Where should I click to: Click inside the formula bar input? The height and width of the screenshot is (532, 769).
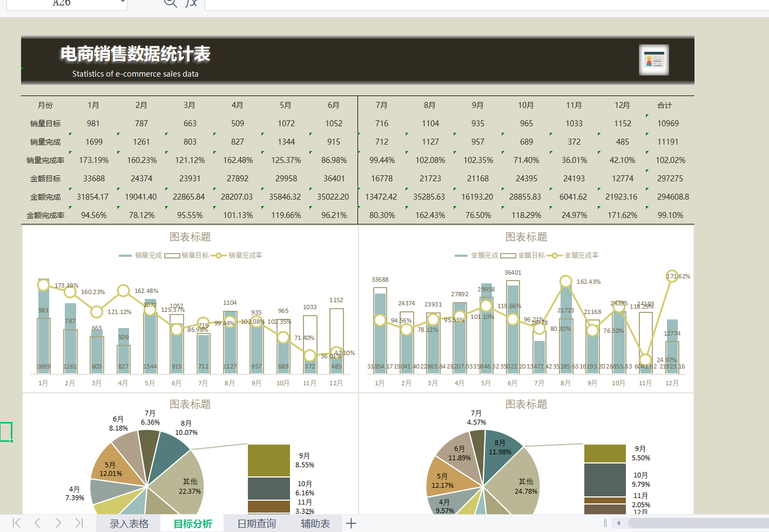(487, 4)
